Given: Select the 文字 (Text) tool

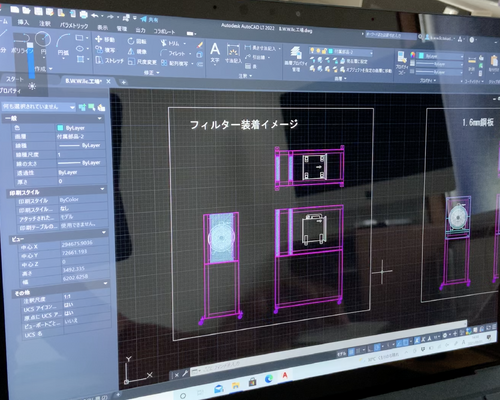Looking at the screenshot, I should click(x=215, y=53).
